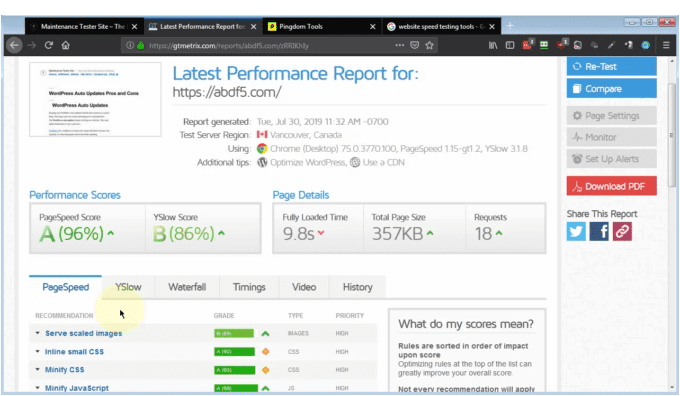Copy report link with the chain icon

(x=622, y=232)
